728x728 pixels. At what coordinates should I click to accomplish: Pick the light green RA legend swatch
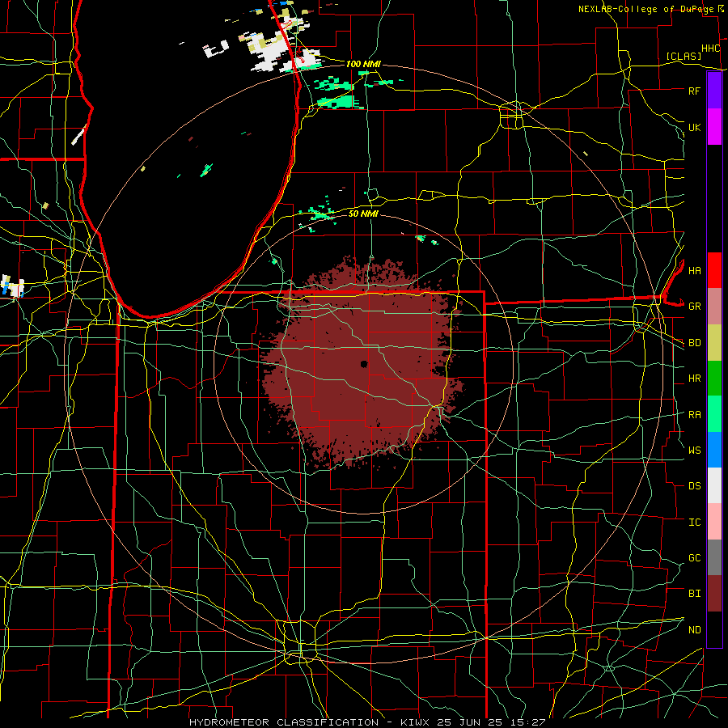(714, 414)
